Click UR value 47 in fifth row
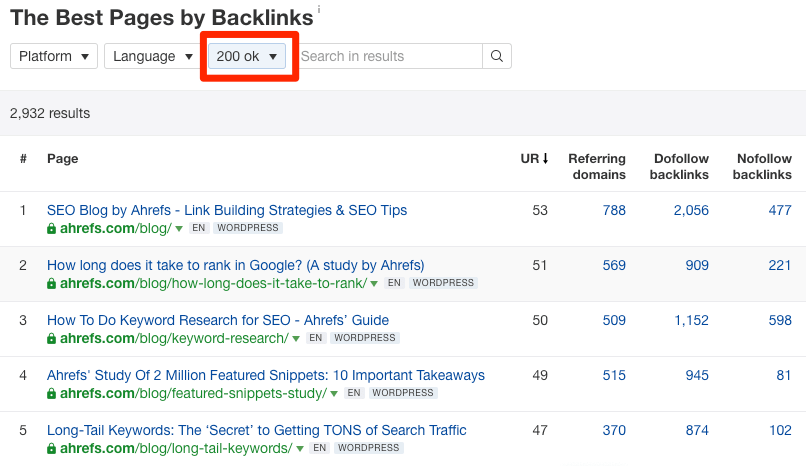 (540, 430)
